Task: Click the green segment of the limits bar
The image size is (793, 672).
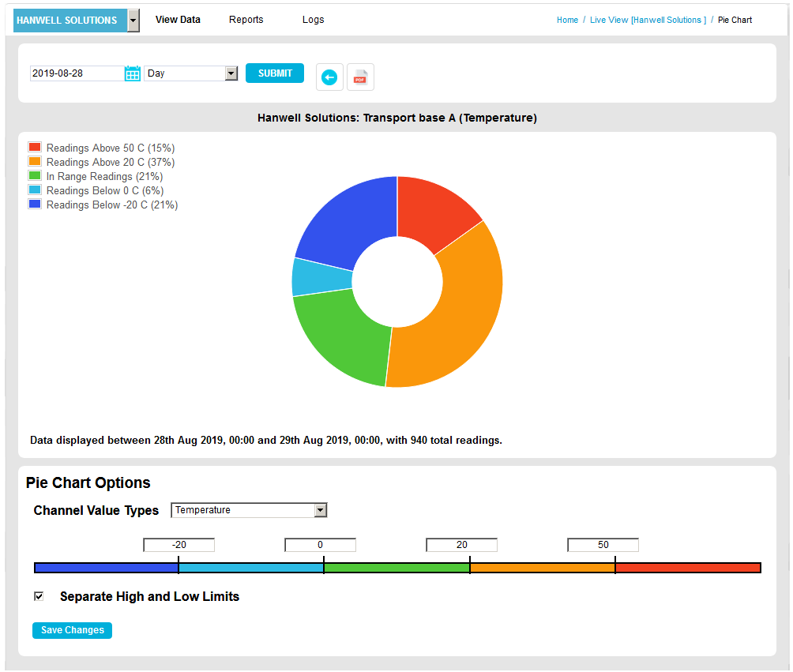Action: pos(397,568)
